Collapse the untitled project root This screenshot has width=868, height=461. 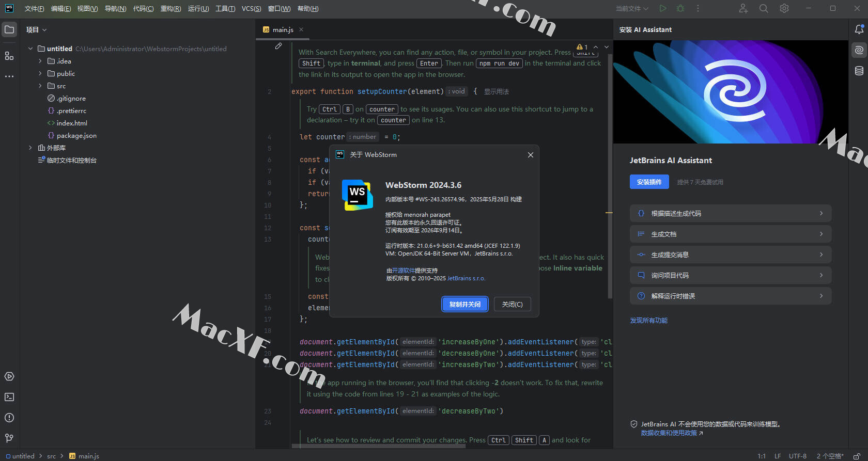click(30, 49)
